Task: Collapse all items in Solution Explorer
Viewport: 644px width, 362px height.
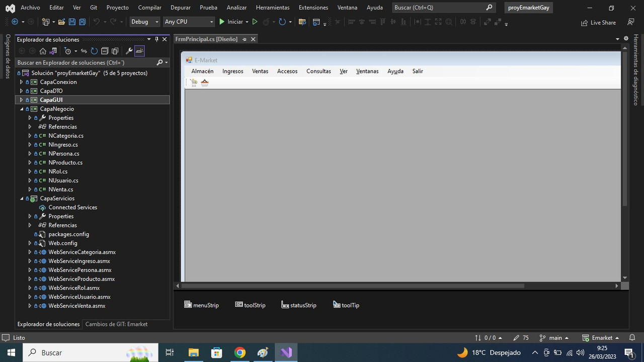Action: (x=105, y=51)
